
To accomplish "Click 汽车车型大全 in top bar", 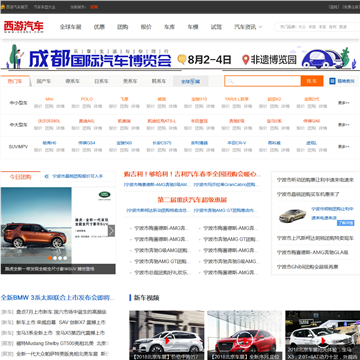I will (45, 7).
